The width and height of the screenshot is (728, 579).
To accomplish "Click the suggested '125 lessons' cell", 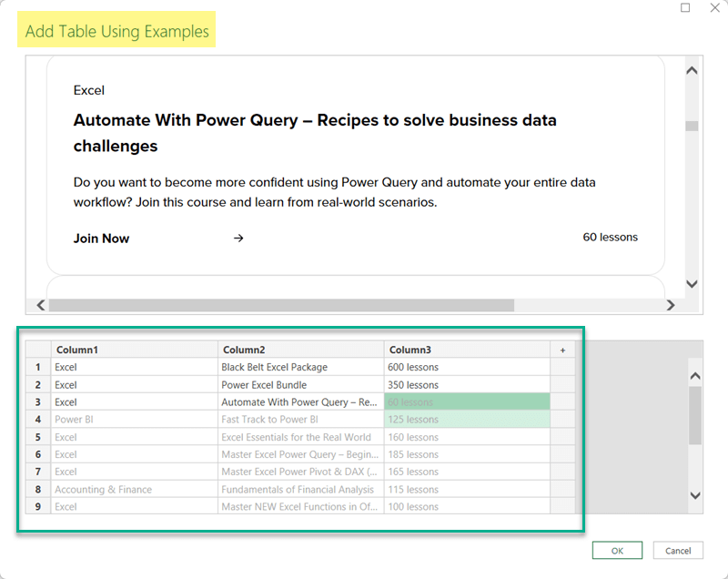I will point(467,420).
